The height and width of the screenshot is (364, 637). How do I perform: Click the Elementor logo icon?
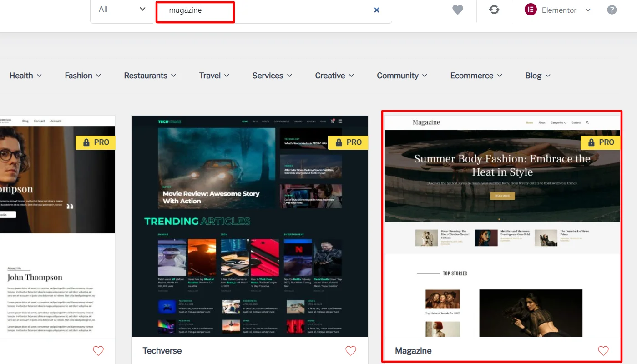coord(531,10)
